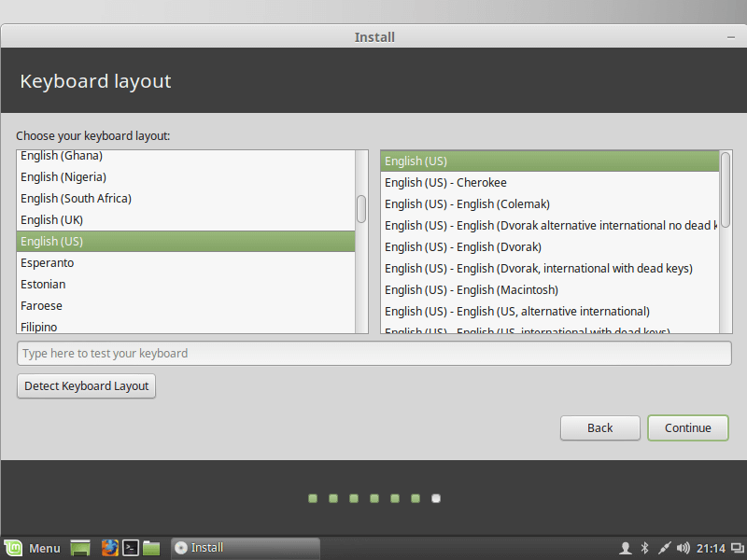Screen dimensions: 747x560
Task: Open the Bluetooth tray icon
Action: [x=644, y=548]
